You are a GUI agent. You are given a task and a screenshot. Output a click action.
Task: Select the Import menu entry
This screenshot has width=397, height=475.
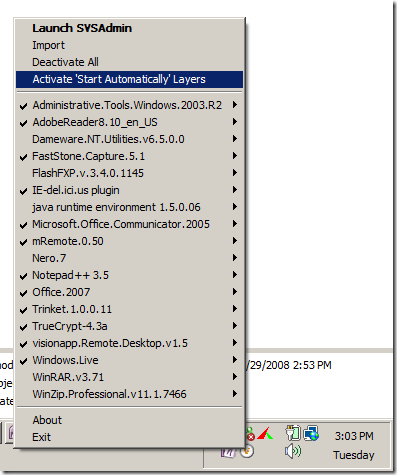129,45
